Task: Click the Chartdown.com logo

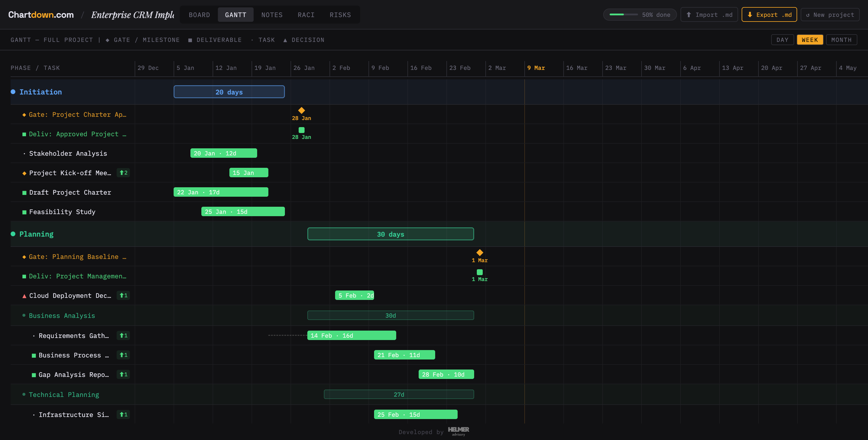Action: [x=40, y=14]
